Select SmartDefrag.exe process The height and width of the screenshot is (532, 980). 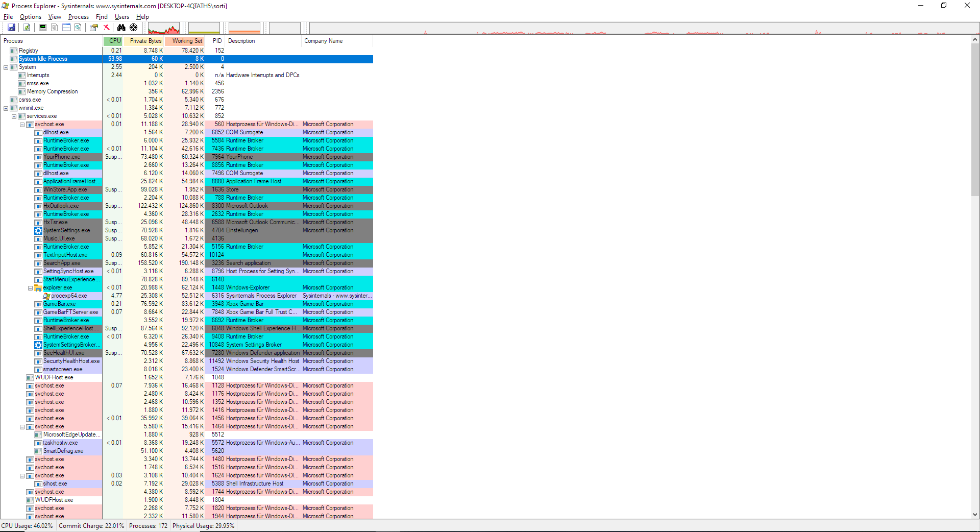(x=63, y=451)
